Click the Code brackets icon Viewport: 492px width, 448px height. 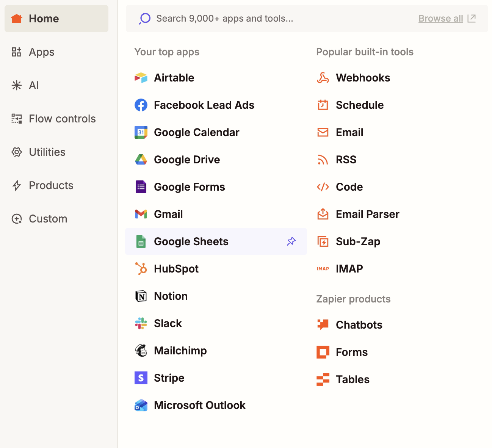323,187
